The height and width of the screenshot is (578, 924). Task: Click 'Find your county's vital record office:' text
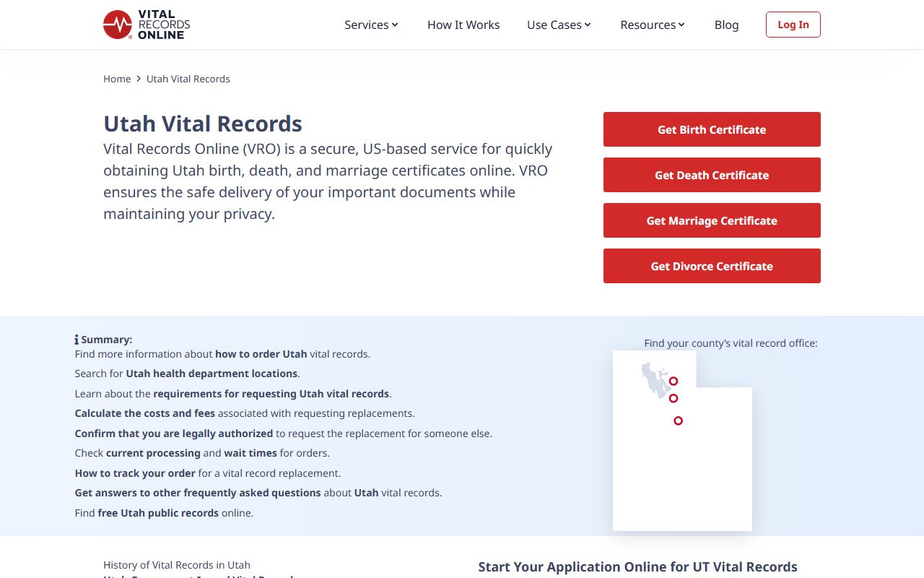tap(731, 343)
